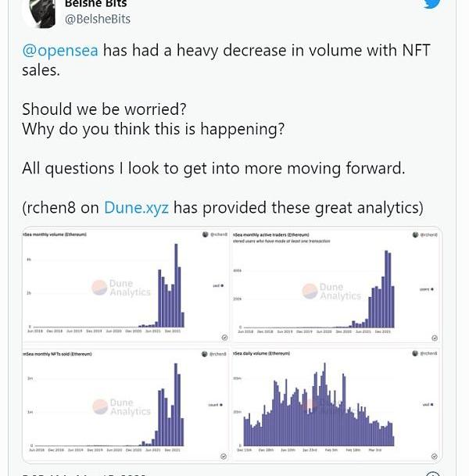Open the @opensea mention link
Screen dimensions: 469x476
60,51
